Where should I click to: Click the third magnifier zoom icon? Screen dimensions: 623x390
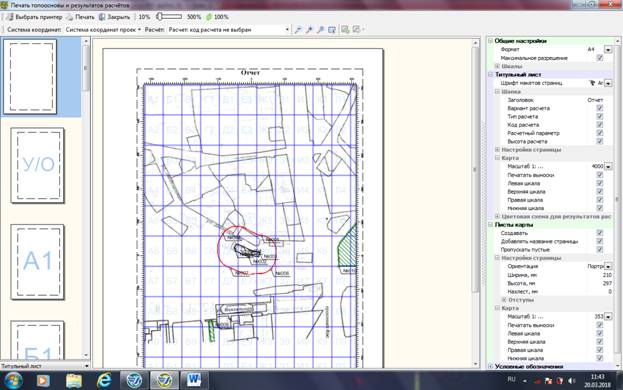[320, 30]
